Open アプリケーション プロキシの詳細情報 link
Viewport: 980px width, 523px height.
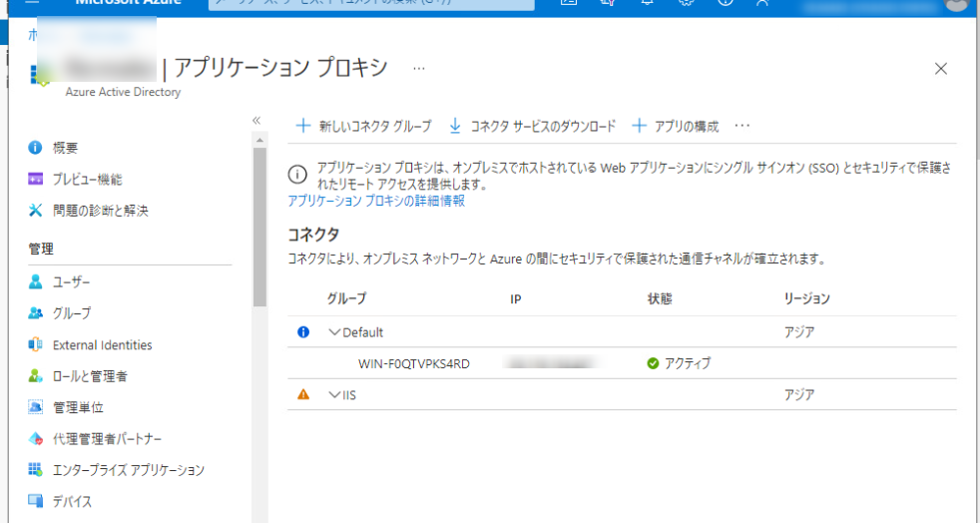[x=376, y=201]
